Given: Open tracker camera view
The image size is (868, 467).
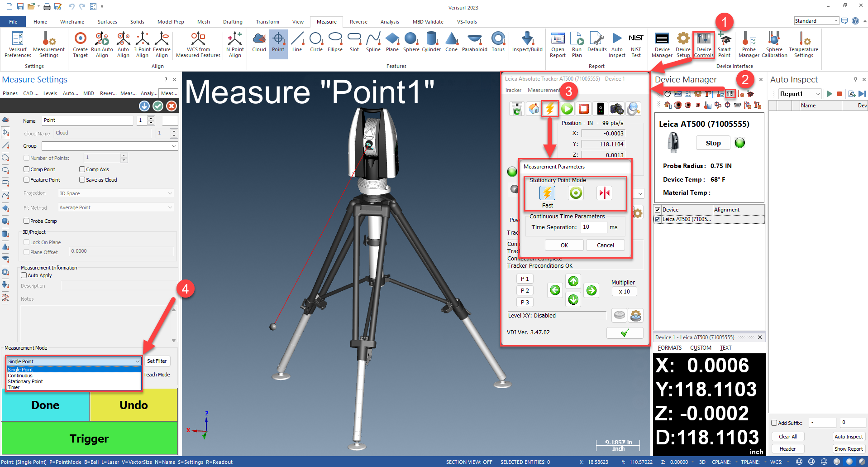Looking at the screenshot, I should (x=616, y=109).
